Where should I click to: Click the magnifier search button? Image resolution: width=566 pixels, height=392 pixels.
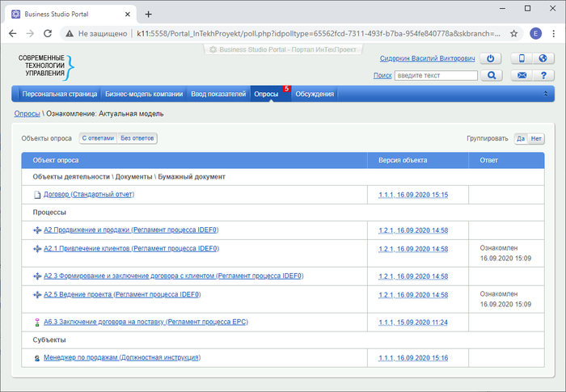click(x=491, y=75)
